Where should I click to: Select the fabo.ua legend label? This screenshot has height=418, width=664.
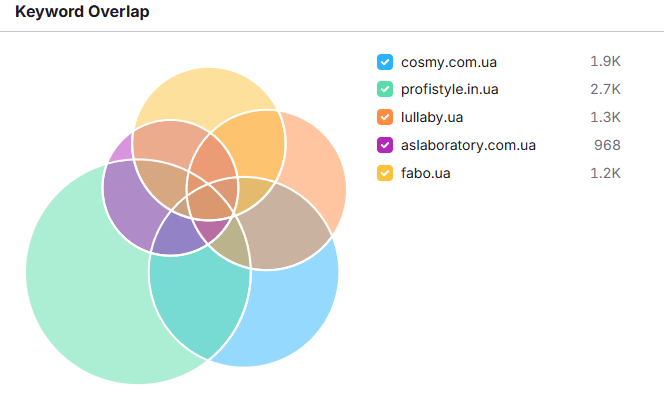coord(425,173)
